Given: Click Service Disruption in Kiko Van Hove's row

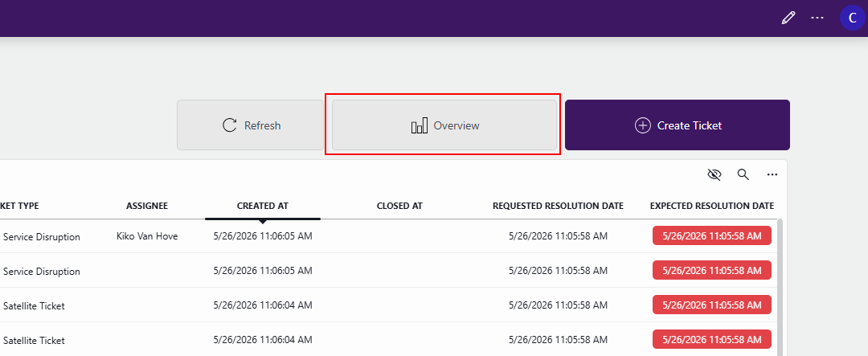Looking at the screenshot, I should (x=42, y=237).
